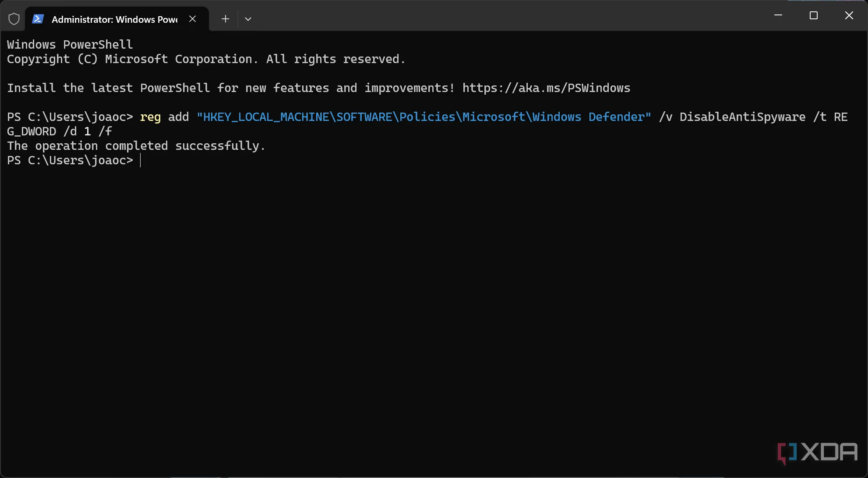
Task: Close the Terminal window
Action: (849, 15)
